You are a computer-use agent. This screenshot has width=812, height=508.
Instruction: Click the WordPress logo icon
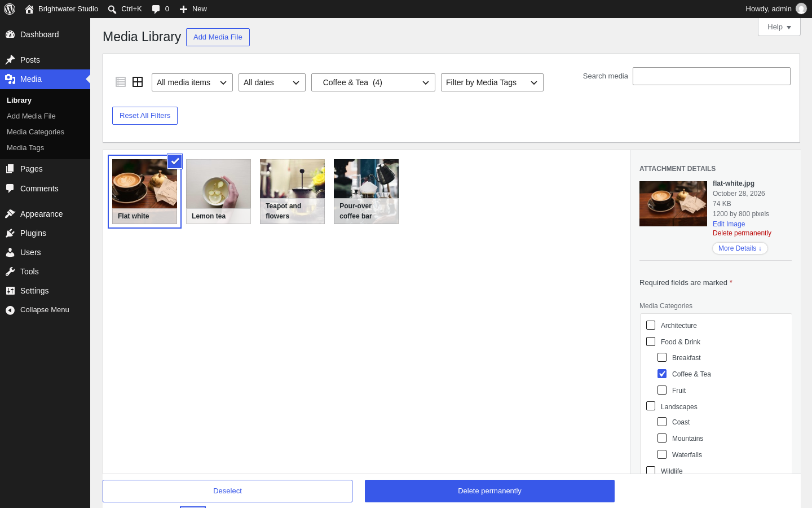coord(10,9)
